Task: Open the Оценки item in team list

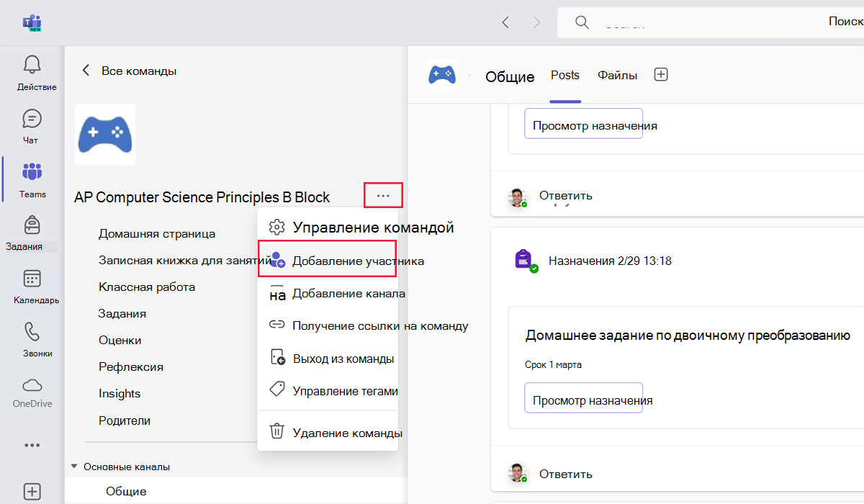Action: click(x=120, y=340)
